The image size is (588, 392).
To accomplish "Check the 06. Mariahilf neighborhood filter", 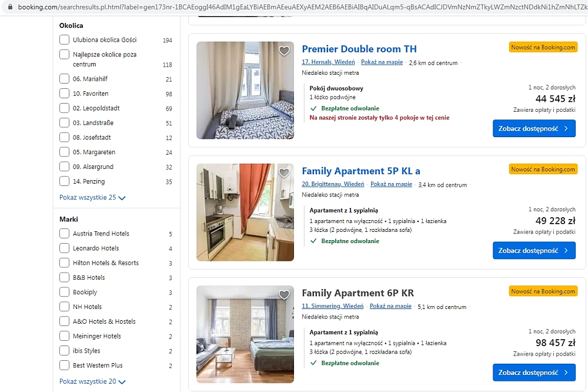I will pyautogui.click(x=64, y=79).
